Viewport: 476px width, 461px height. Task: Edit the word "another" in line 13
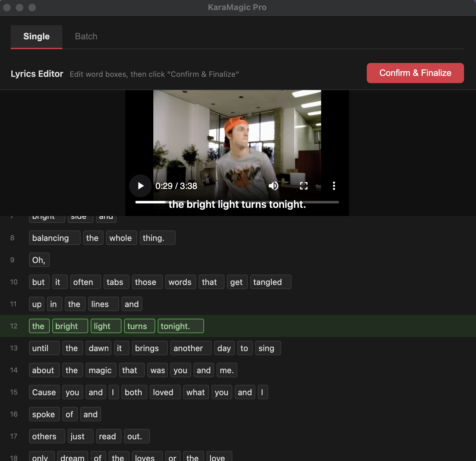191,348
